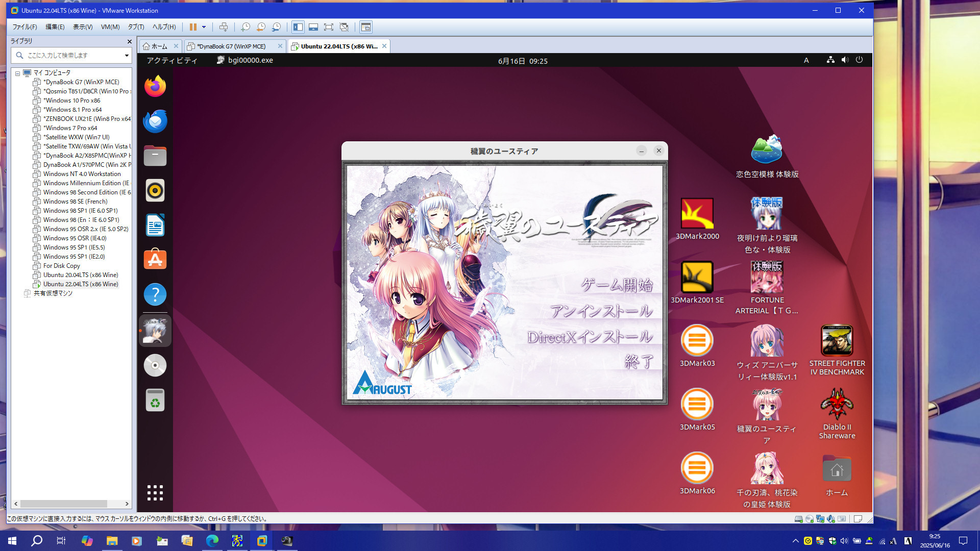The width and height of the screenshot is (980, 551).
Task: Click DirectXインストール in the game launcher
Action: [590, 337]
